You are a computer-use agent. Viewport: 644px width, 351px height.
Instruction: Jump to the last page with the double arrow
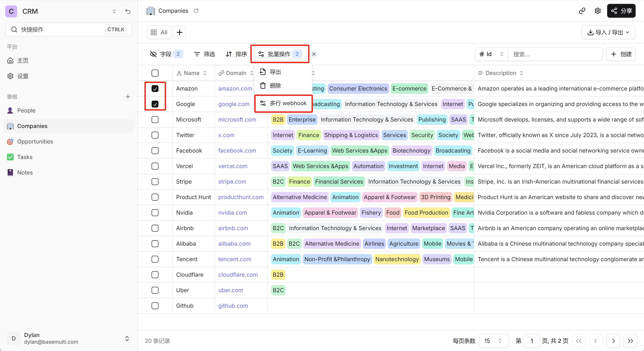[630, 341]
